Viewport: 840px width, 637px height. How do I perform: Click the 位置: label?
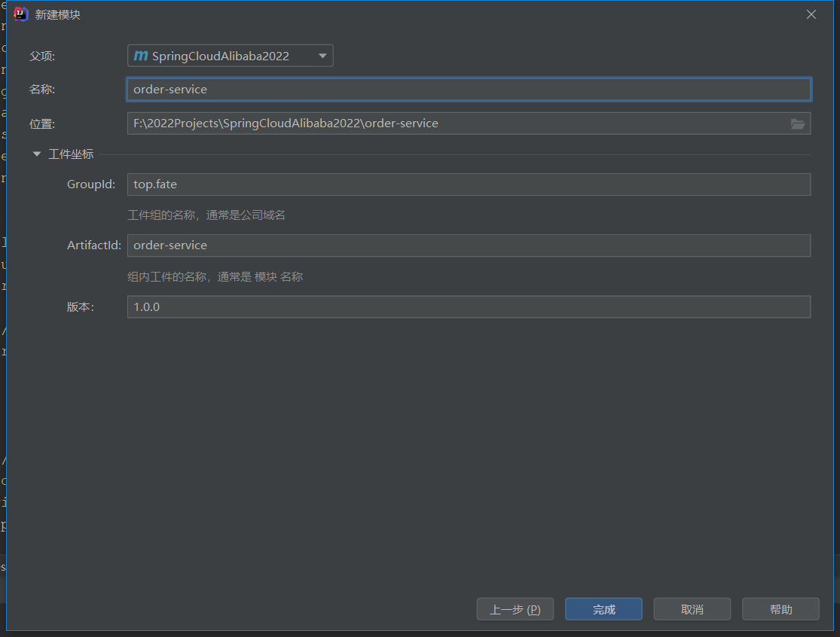[x=42, y=123]
